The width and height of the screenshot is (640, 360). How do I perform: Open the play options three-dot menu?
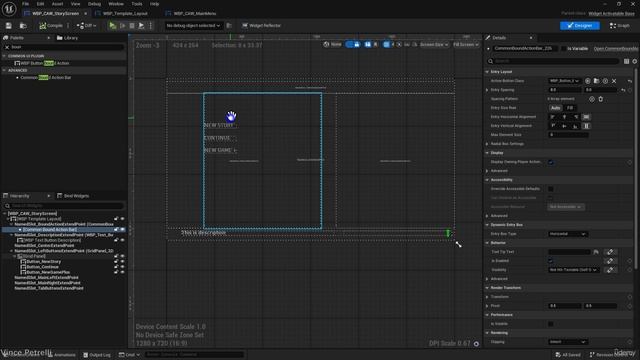click(151, 26)
